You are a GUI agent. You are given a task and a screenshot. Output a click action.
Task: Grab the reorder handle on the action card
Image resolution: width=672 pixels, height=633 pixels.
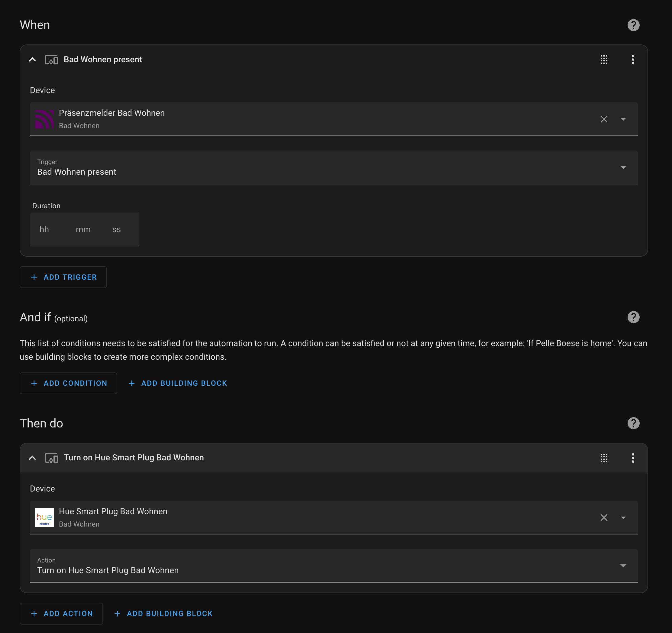click(x=604, y=458)
